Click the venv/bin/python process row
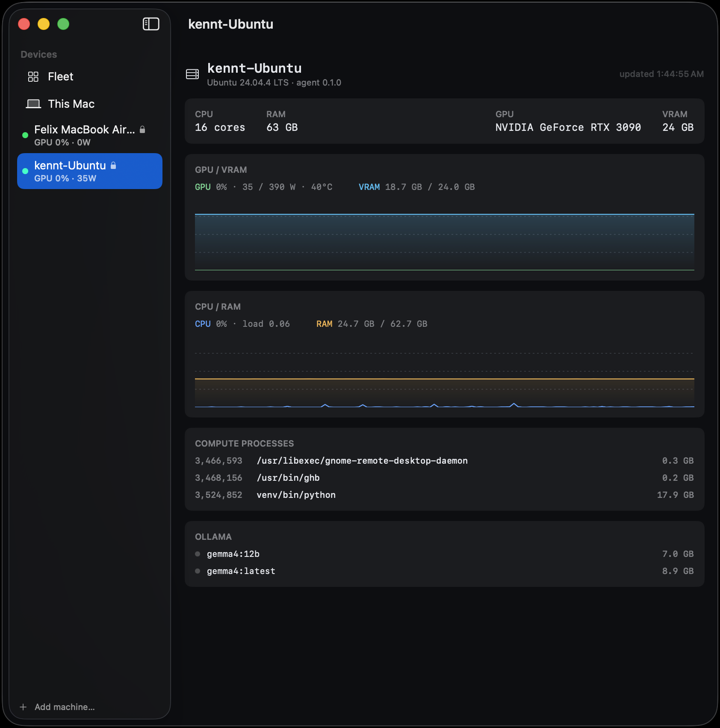Viewport: 720px width, 728px height. [x=445, y=495]
